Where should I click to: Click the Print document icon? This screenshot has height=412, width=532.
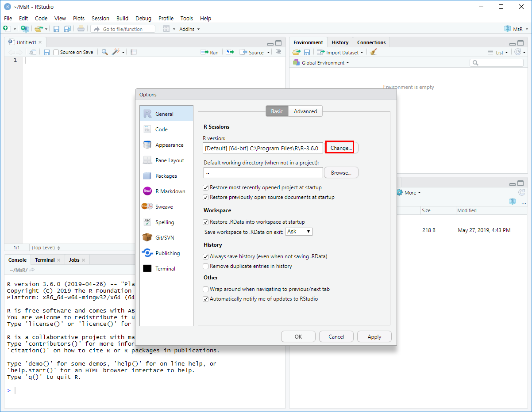(x=81, y=29)
